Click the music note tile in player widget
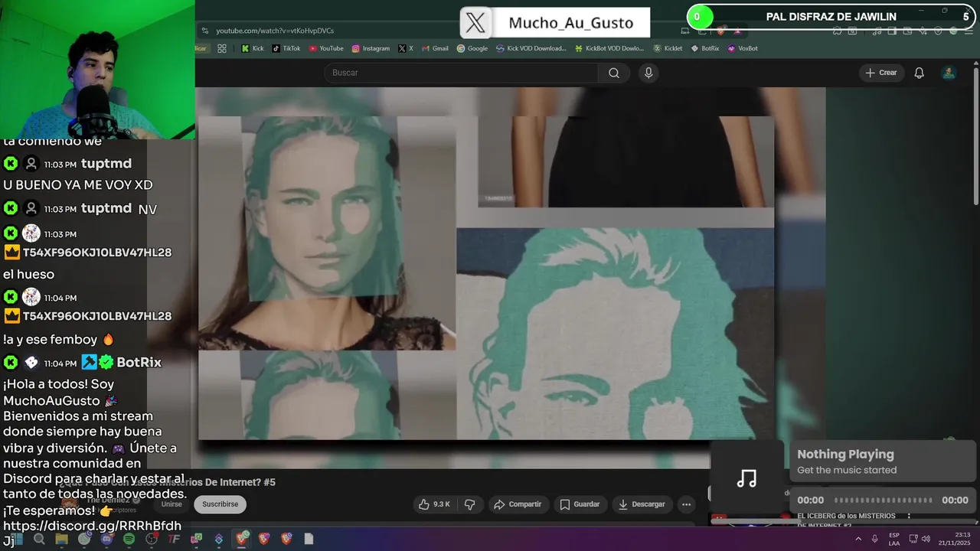 [x=746, y=479]
